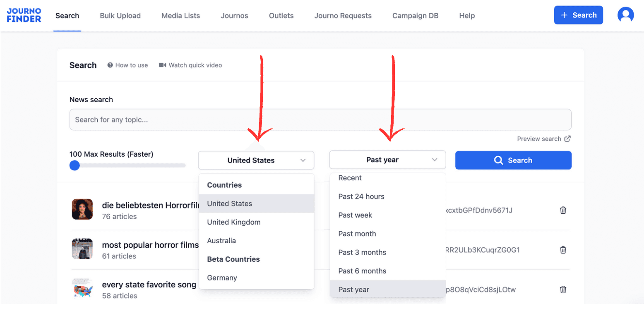Click the How to use help icon

click(110, 65)
